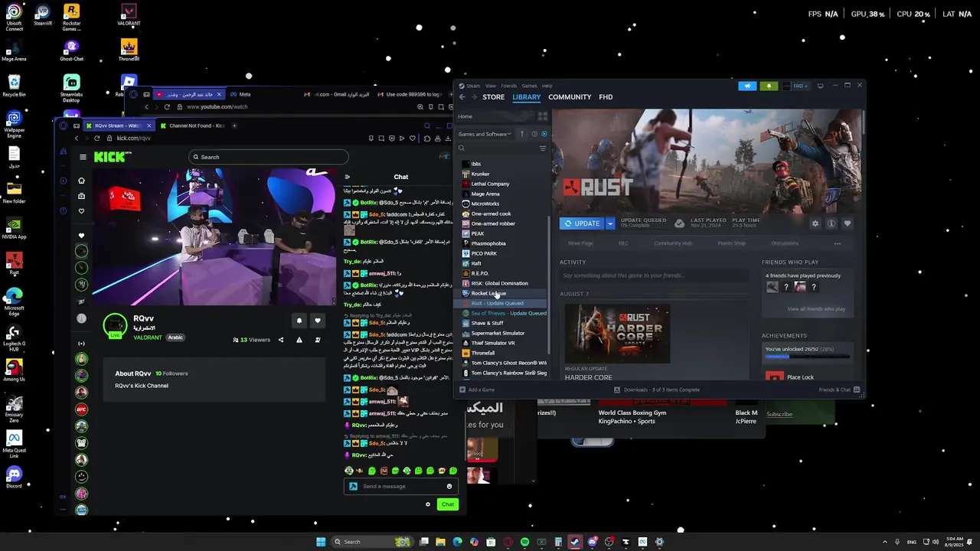Select Lethal Company in library list
The width and height of the screenshot is (980, 551).
[x=490, y=184]
